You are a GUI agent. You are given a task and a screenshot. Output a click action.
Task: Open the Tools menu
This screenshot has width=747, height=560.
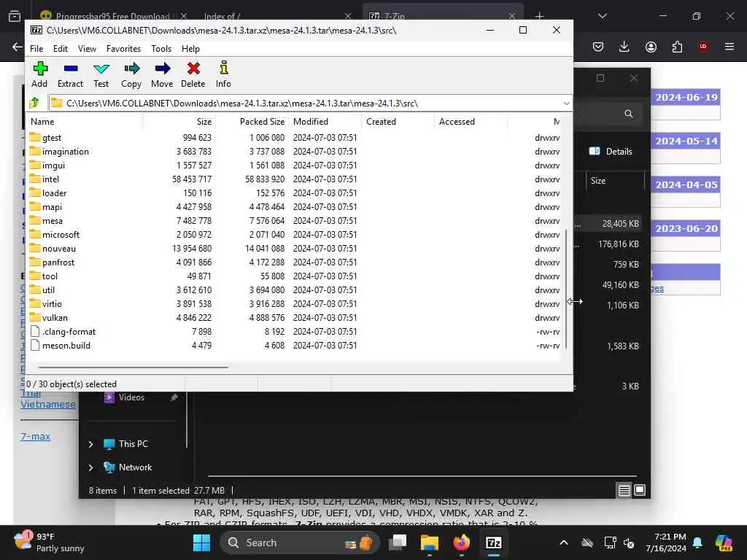pos(161,49)
